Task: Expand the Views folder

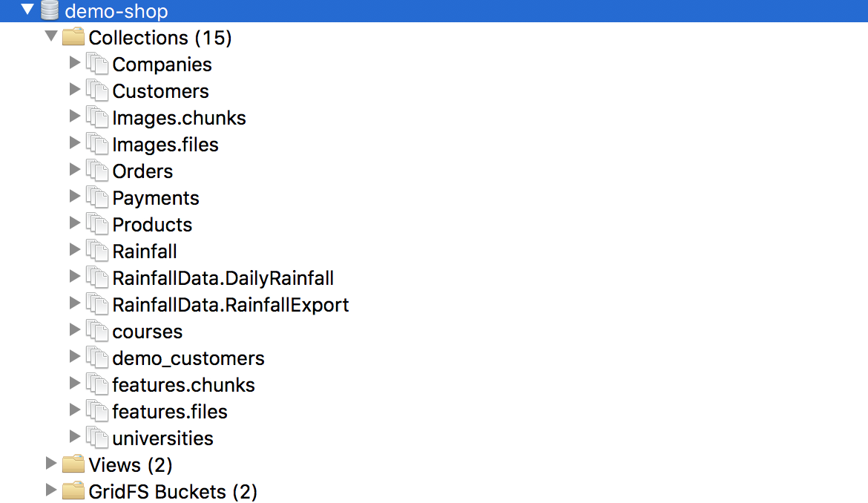Action: [50, 464]
